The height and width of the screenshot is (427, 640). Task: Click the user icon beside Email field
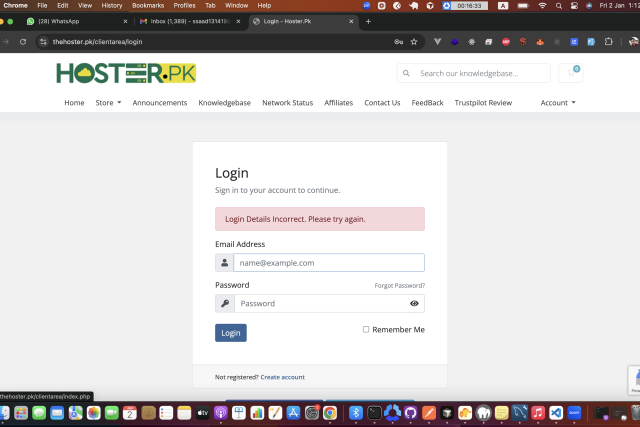pyautogui.click(x=225, y=263)
